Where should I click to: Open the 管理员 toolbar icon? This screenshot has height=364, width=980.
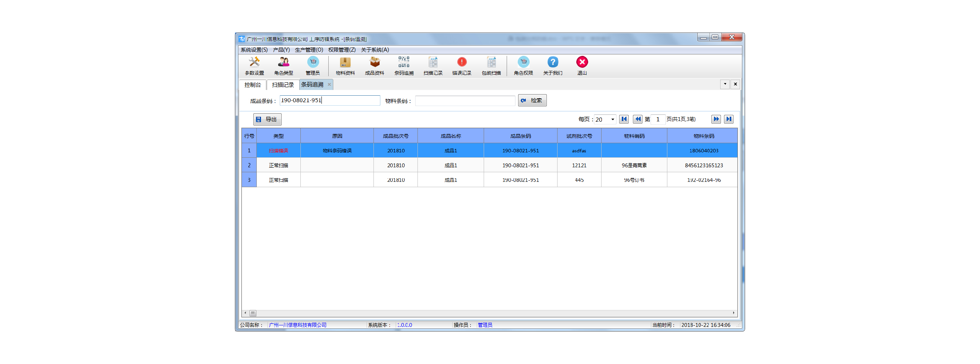click(313, 66)
